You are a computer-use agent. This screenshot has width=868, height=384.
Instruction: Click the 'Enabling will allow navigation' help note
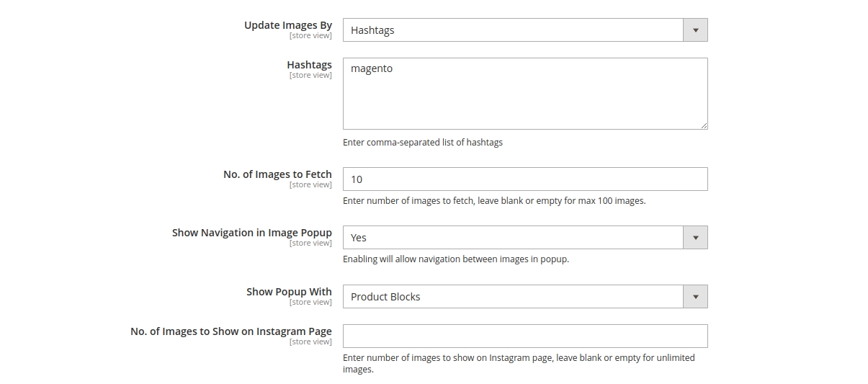pos(455,259)
